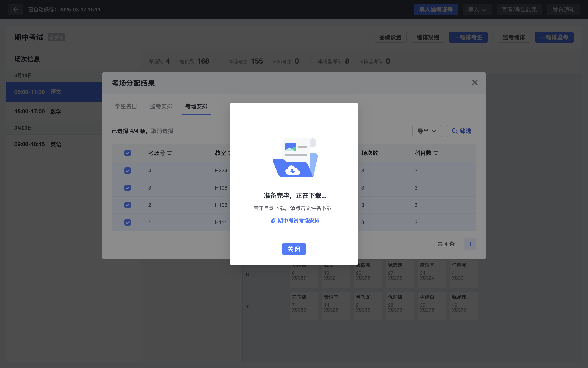This screenshot has width=588, height=368.
Task: Click 发布通知 button
Action: 563,9
